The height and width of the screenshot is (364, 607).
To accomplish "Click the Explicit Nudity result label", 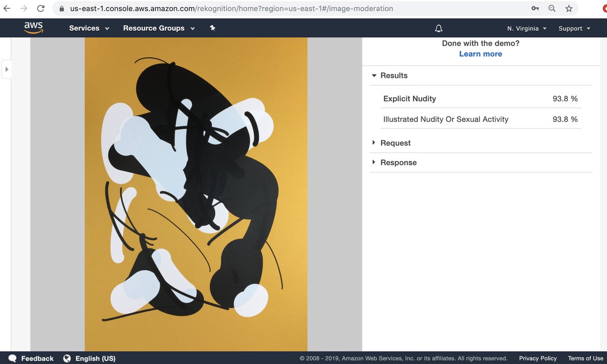I will pyautogui.click(x=410, y=99).
